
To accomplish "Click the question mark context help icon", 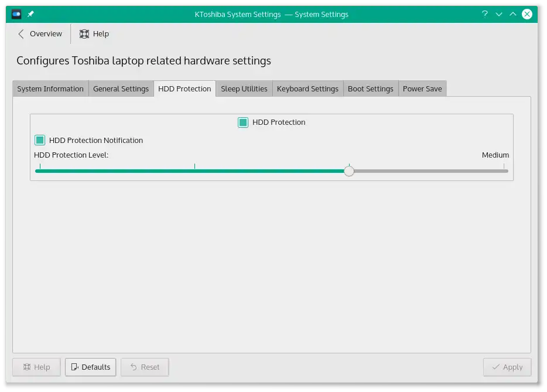I will [x=484, y=14].
